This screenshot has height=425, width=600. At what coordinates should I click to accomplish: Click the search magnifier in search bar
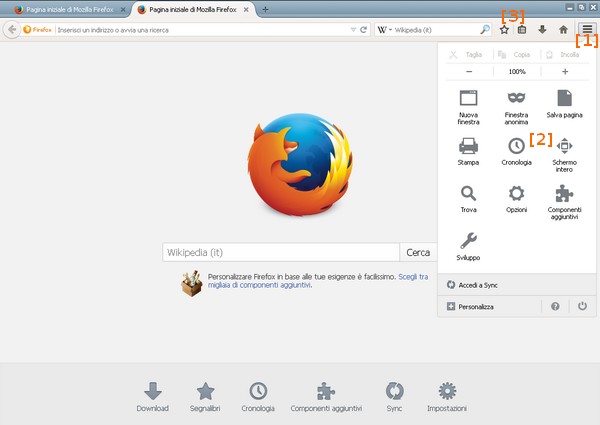tap(485, 29)
